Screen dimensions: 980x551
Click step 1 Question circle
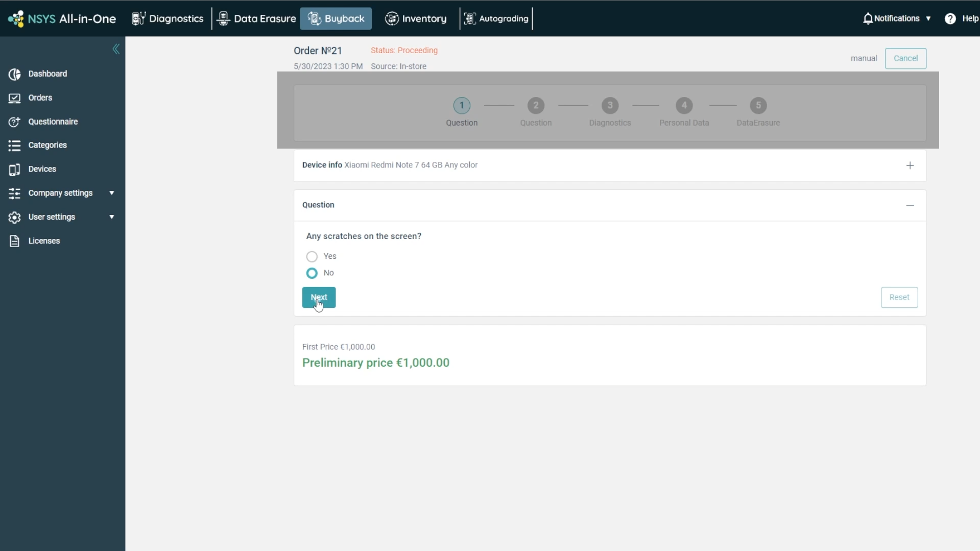pos(462,106)
